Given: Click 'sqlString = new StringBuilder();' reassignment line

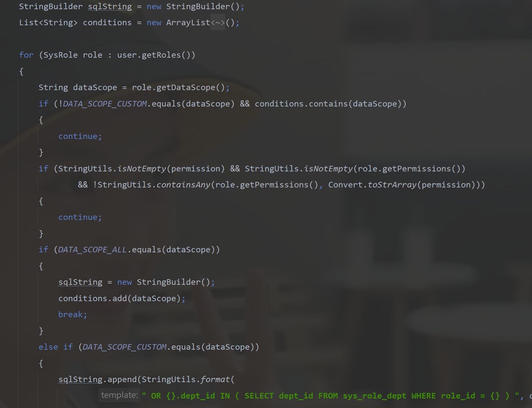Looking at the screenshot, I should [x=137, y=282].
